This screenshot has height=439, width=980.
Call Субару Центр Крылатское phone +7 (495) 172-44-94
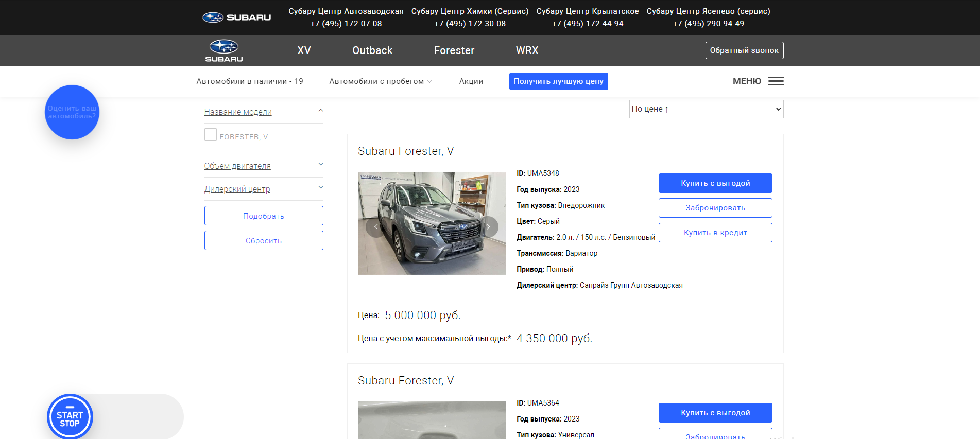[x=588, y=24]
